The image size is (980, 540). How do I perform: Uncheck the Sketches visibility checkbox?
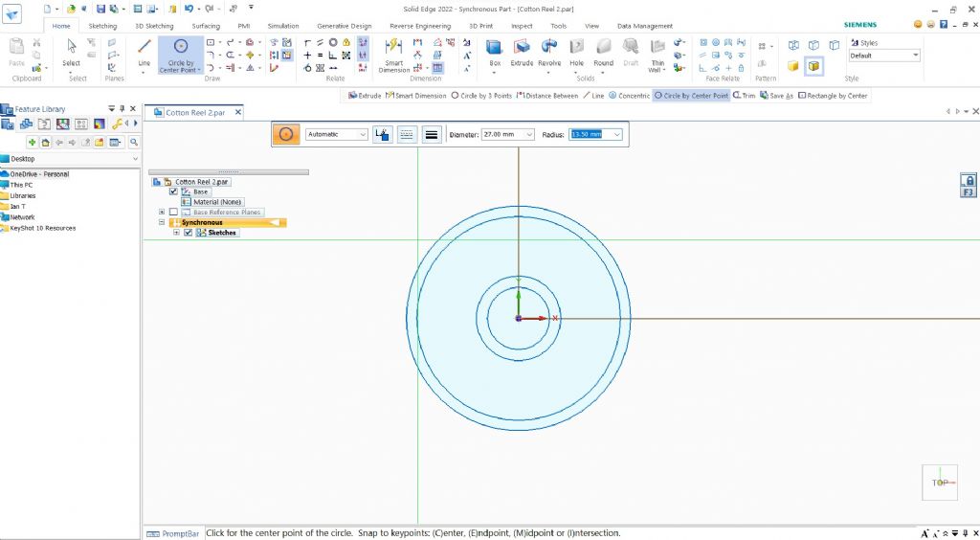pos(189,233)
